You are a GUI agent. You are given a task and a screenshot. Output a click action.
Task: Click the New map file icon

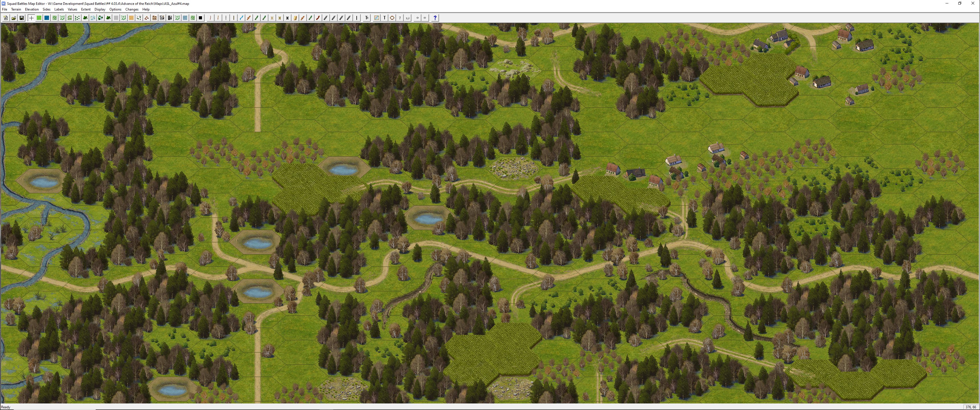(x=6, y=18)
